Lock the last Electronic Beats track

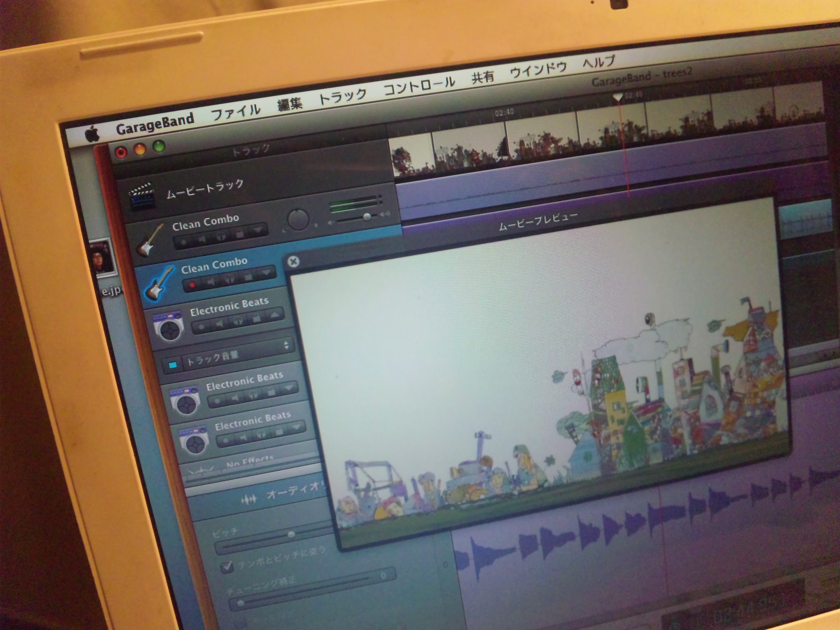pyautogui.click(x=280, y=431)
